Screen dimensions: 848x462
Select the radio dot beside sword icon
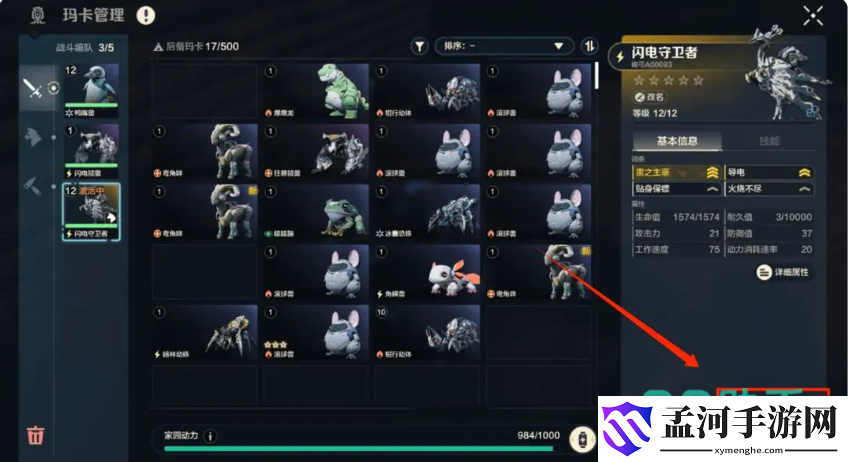point(54,88)
